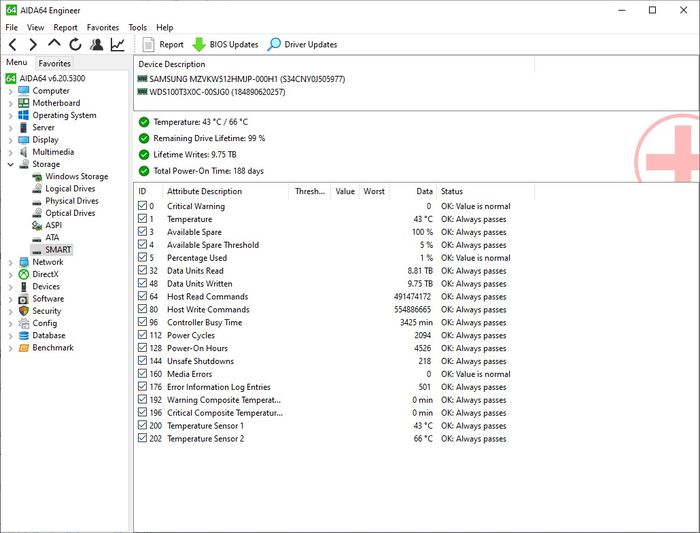Sort by the Data column header
The height and width of the screenshot is (533, 700).
tap(412, 191)
